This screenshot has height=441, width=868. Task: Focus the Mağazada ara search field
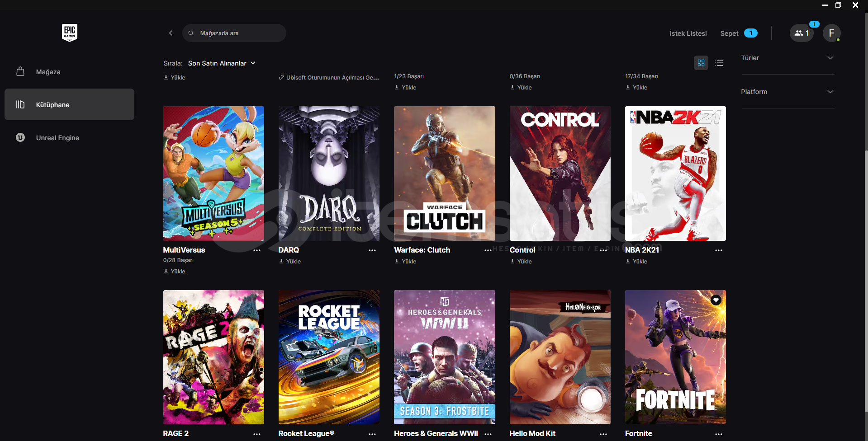234,33
